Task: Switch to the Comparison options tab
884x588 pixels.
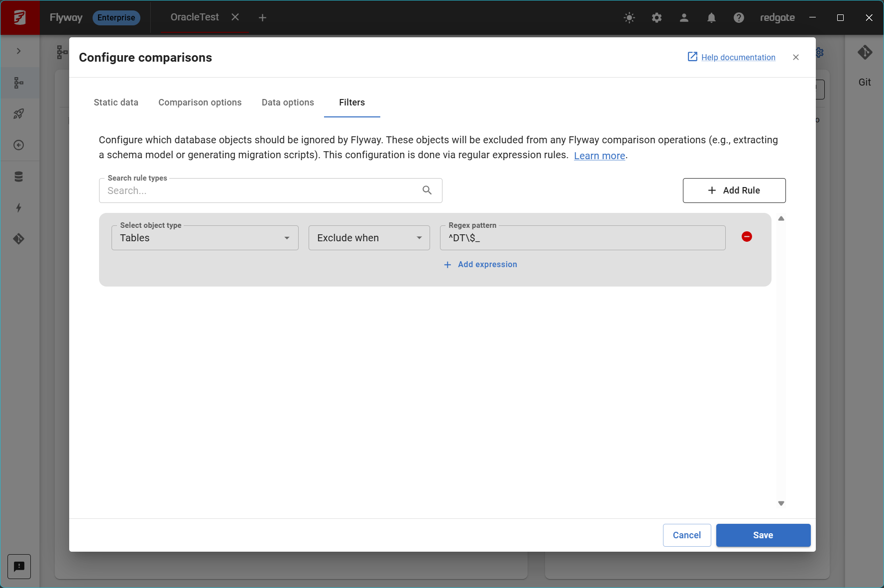Action: pyautogui.click(x=200, y=102)
